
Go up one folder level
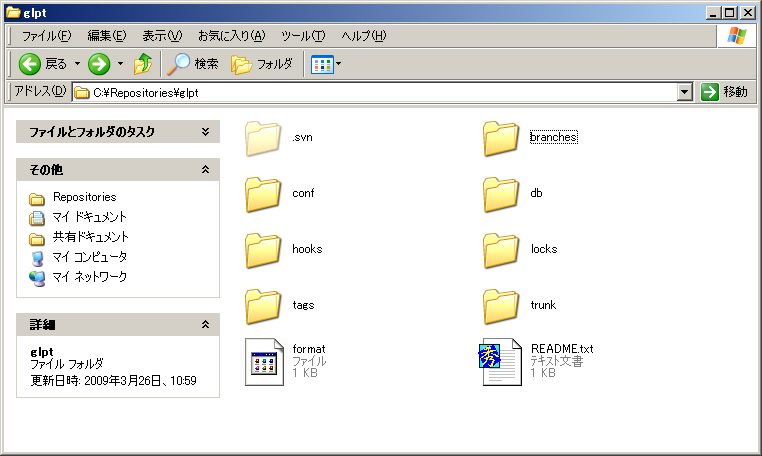click(x=143, y=64)
